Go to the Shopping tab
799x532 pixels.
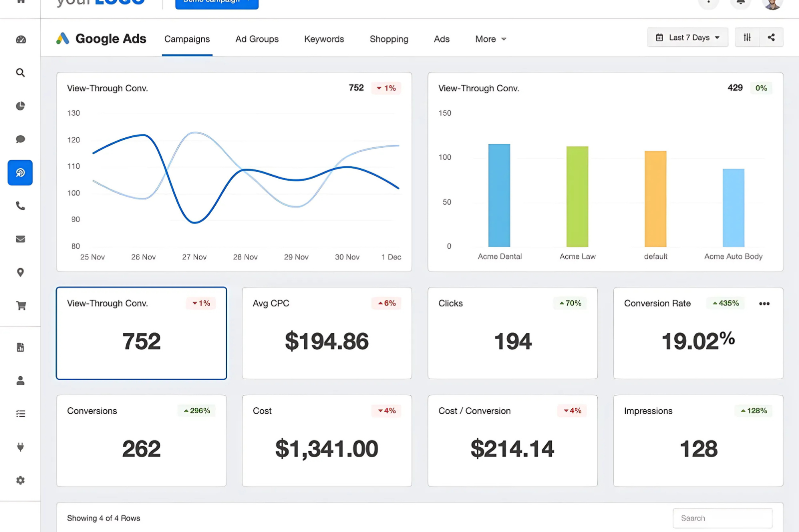pos(389,39)
